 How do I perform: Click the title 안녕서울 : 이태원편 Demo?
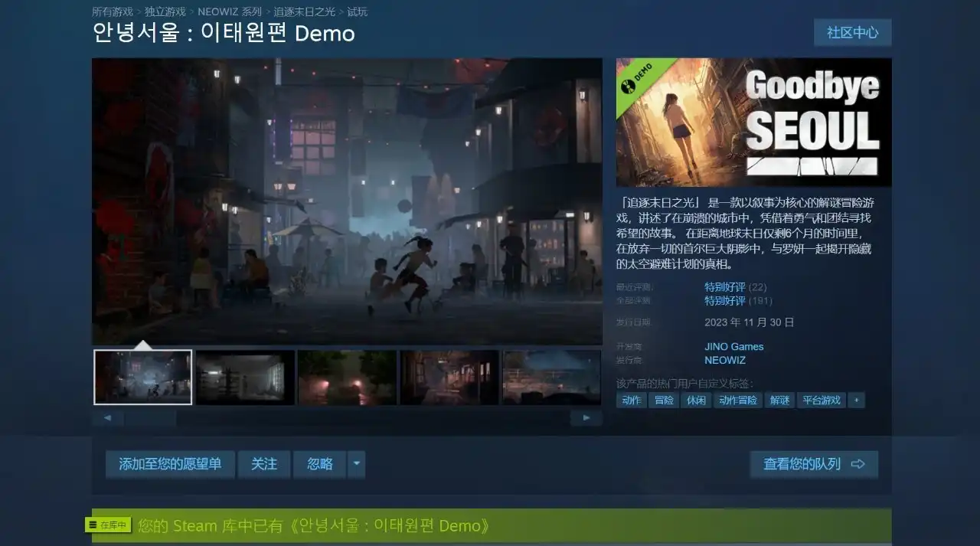coord(224,34)
